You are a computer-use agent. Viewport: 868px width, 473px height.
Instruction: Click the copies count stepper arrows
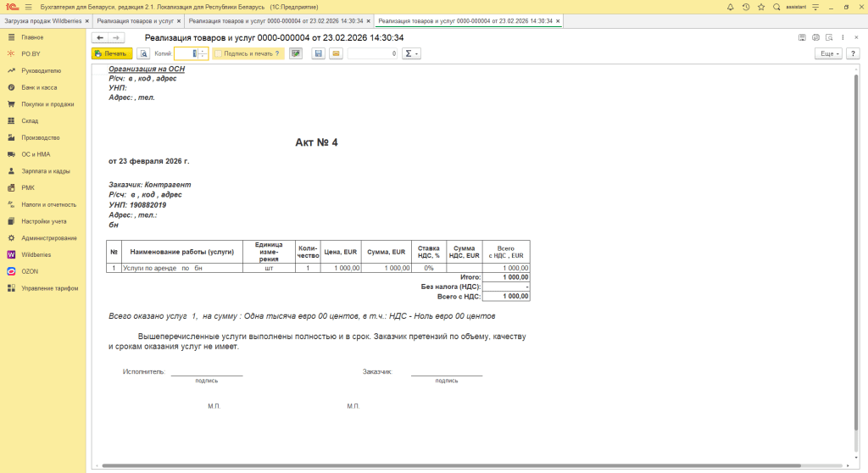pos(203,53)
